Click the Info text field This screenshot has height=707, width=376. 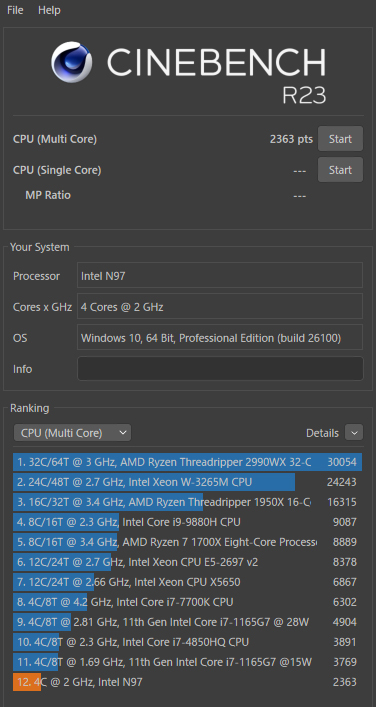[220, 369]
